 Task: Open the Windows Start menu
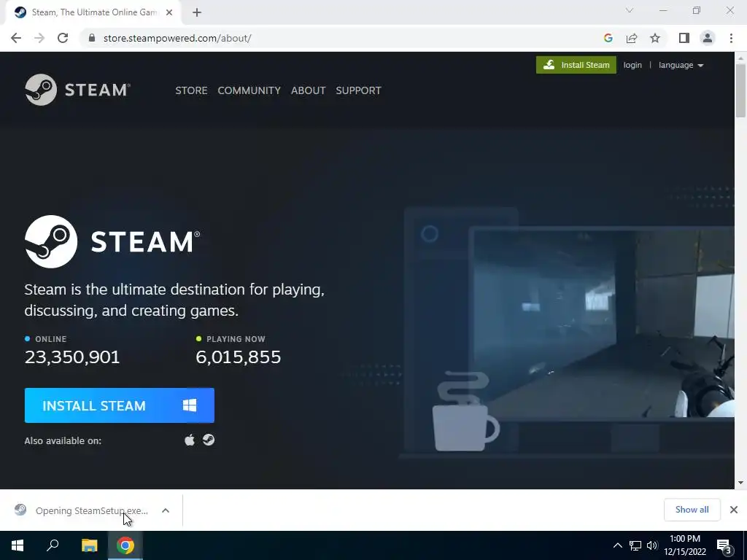pos(18,545)
